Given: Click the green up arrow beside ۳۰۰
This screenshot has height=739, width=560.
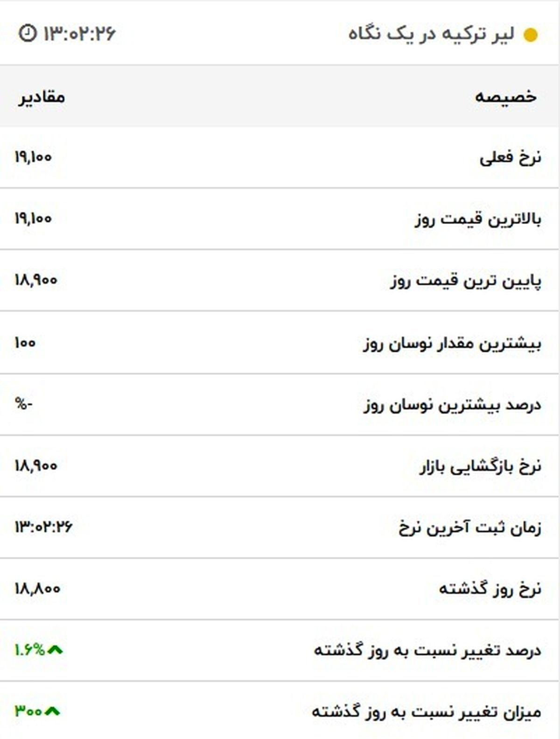Looking at the screenshot, I should tap(53, 711).
